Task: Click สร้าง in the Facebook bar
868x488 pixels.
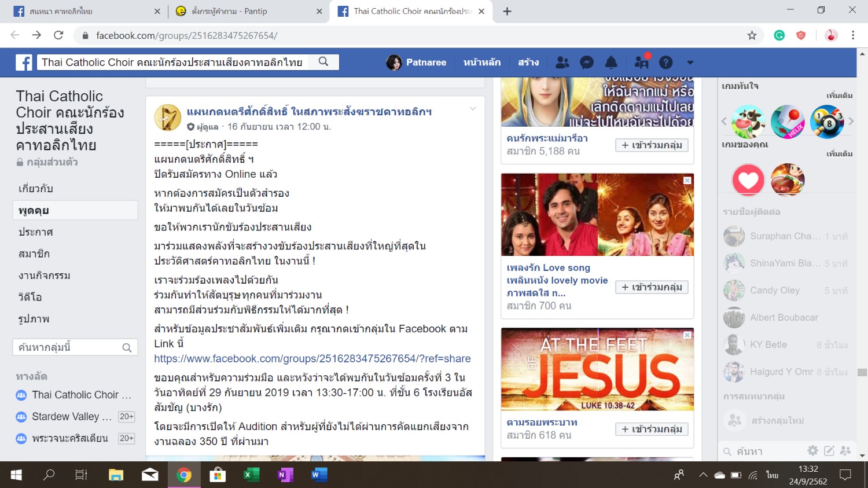Action: point(528,63)
